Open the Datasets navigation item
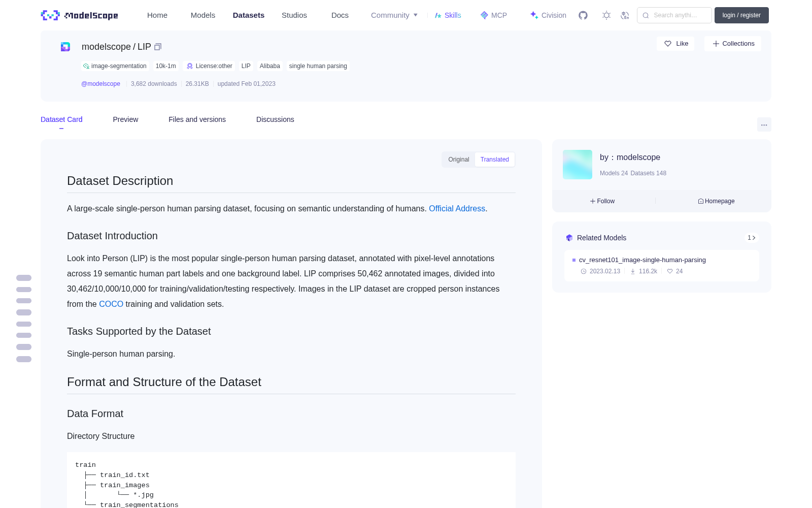The height and width of the screenshot is (508, 812). coord(249,15)
